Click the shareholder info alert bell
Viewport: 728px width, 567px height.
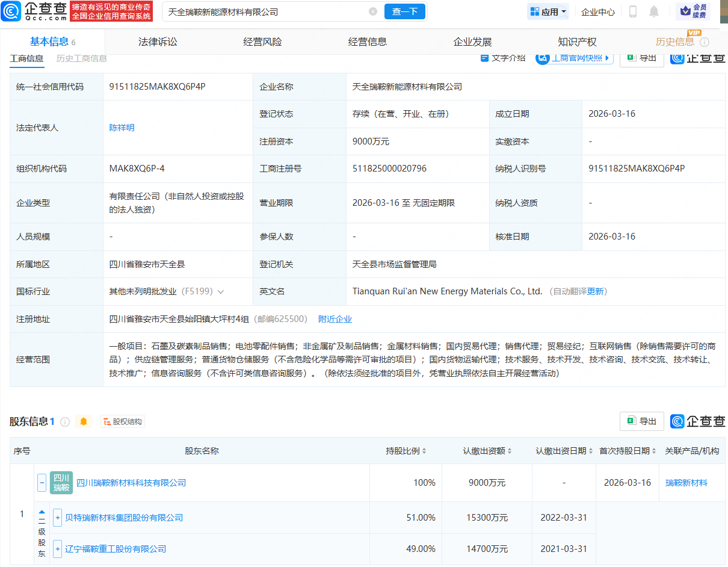[84, 422]
